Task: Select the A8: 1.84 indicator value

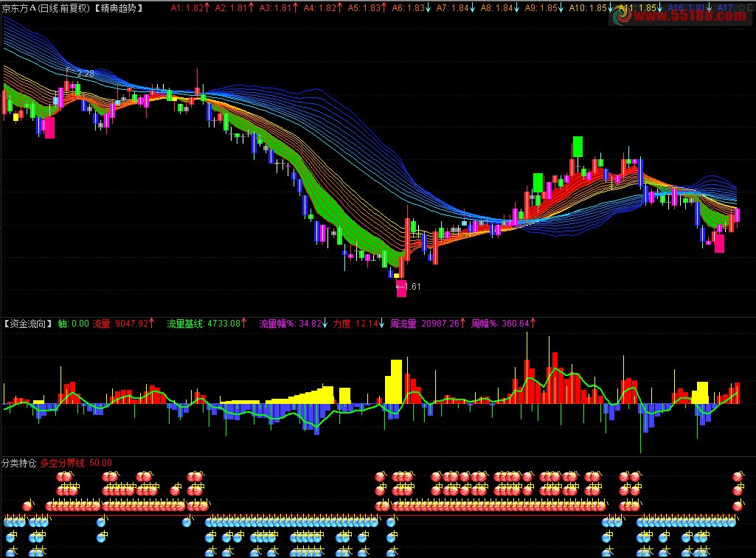Action: point(500,7)
